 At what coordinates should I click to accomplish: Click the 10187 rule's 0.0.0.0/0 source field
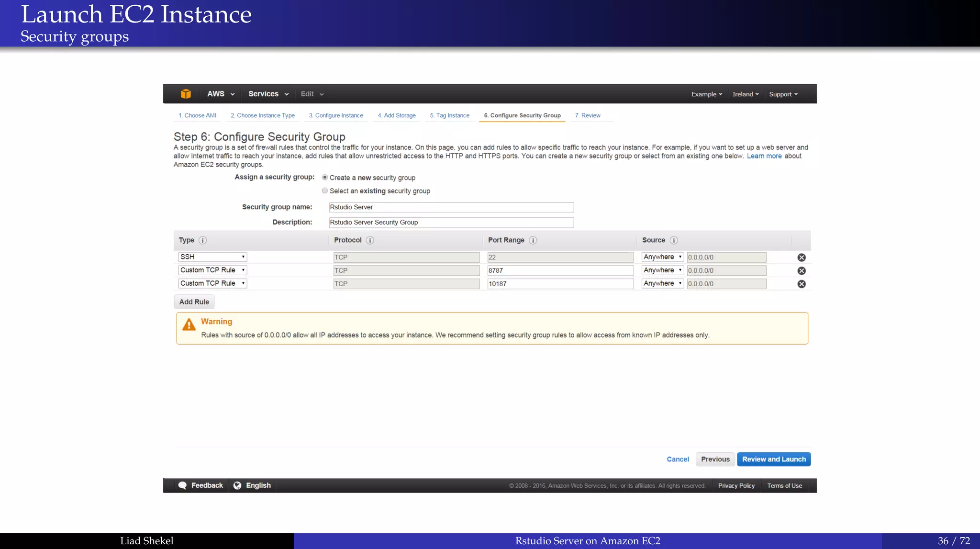tap(726, 284)
